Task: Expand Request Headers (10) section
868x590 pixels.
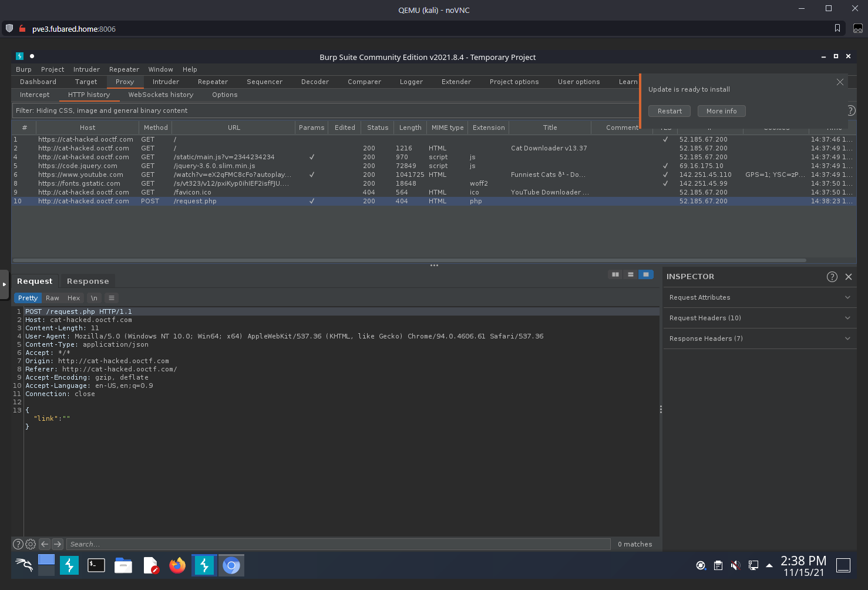Action: point(760,318)
